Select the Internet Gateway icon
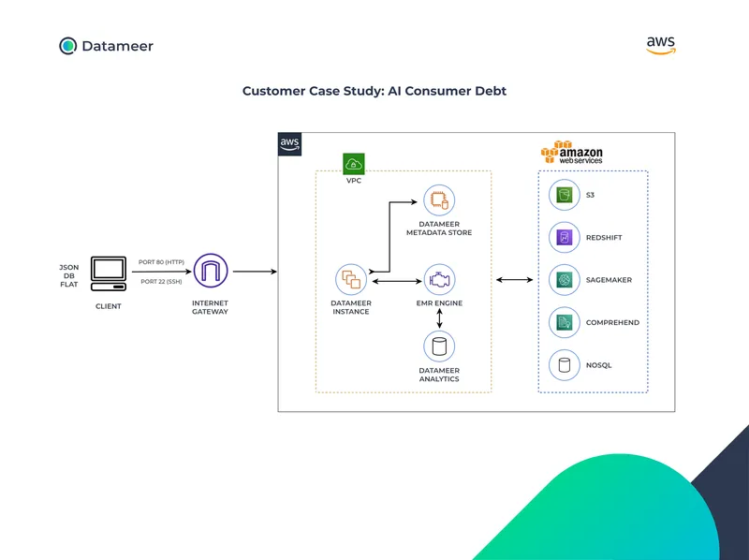This screenshot has height=560, width=749. pos(211,271)
